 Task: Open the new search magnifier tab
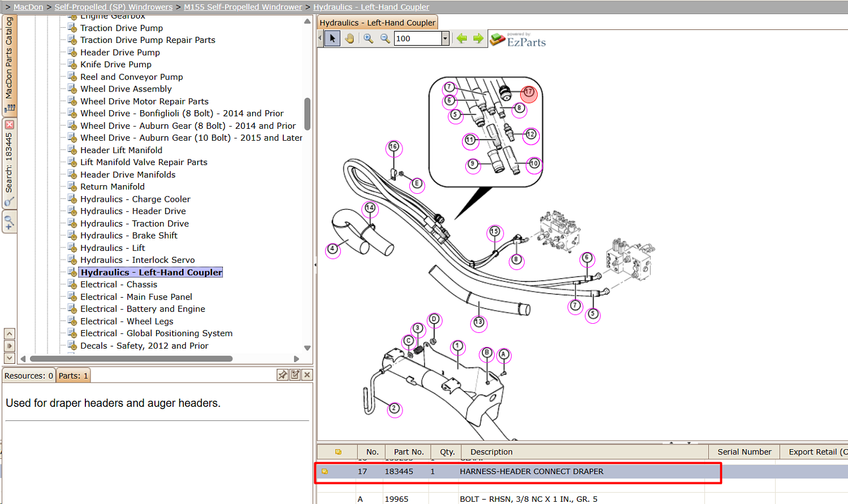pos(9,223)
